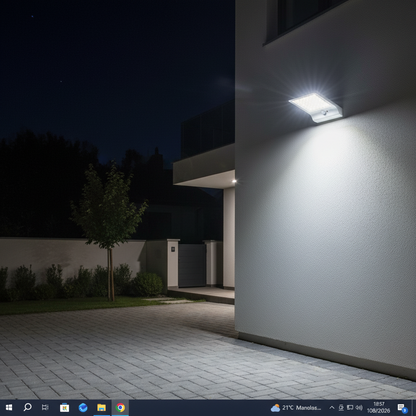Click the microphone tray icon
This screenshot has width=416, height=416.
[341, 408]
